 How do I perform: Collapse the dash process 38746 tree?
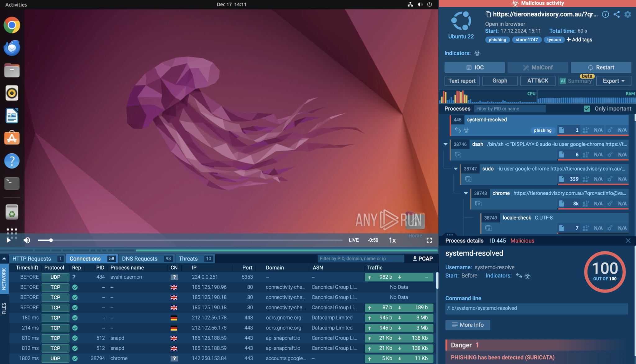click(x=446, y=144)
